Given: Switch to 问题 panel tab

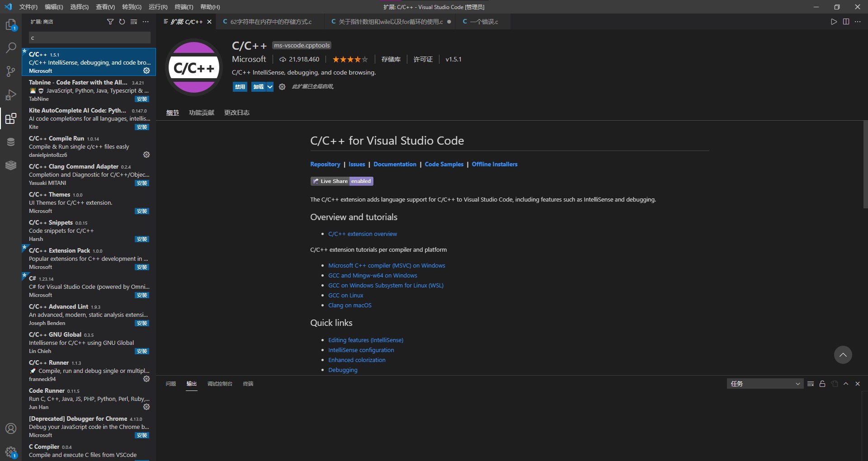Looking at the screenshot, I should click(171, 384).
